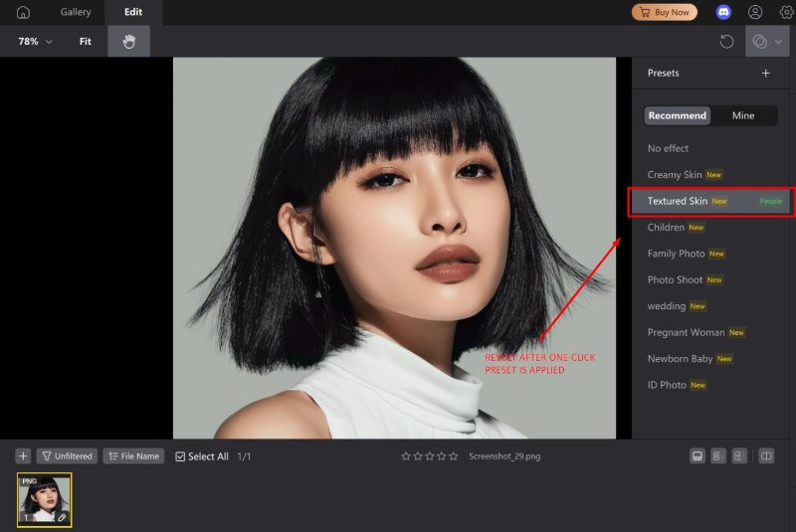Select the PNG photo thumbnail in filmstrip
The width and height of the screenshot is (796, 532).
(45, 500)
